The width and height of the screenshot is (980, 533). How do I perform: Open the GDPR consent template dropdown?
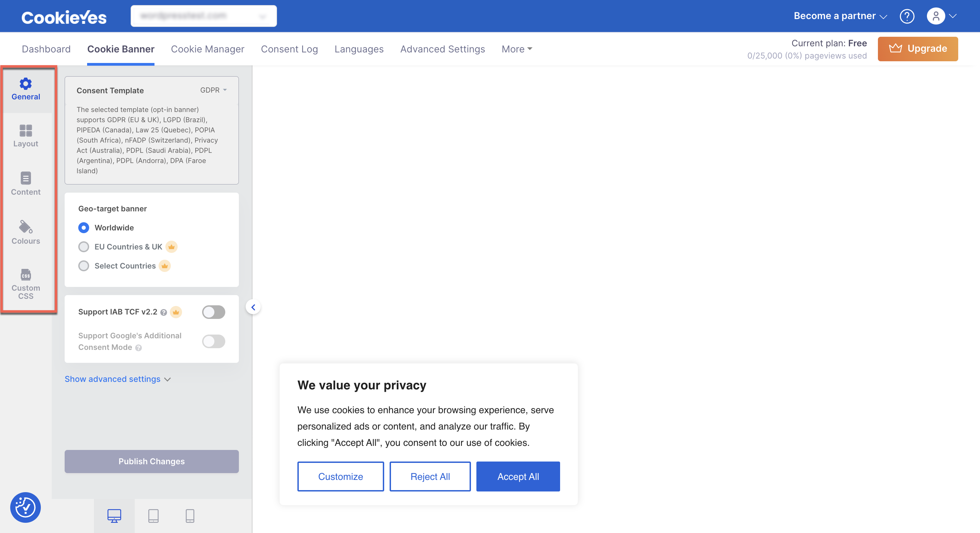click(x=213, y=90)
